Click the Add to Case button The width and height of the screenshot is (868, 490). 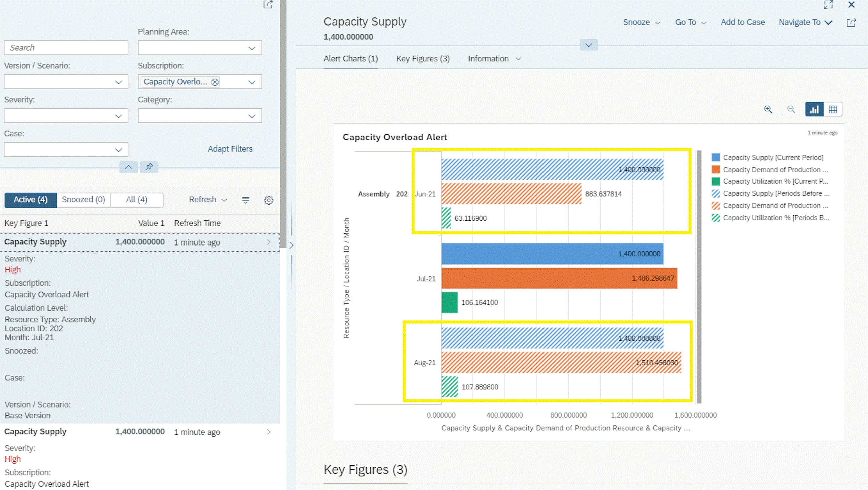[x=742, y=23]
